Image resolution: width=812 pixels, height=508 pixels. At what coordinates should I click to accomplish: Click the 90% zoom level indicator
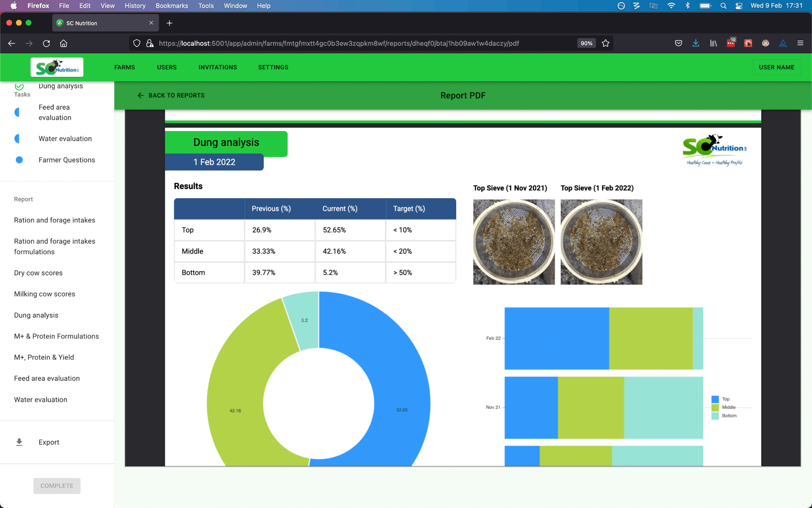pyautogui.click(x=586, y=43)
